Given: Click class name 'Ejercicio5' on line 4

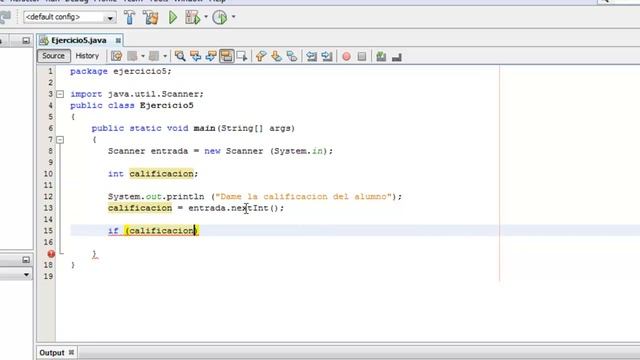Looking at the screenshot, I should 167,106.
